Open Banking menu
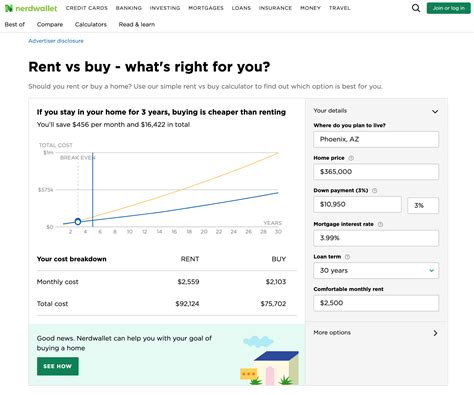Viewport: 474px width, 395px height. click(x=129, y=8)
